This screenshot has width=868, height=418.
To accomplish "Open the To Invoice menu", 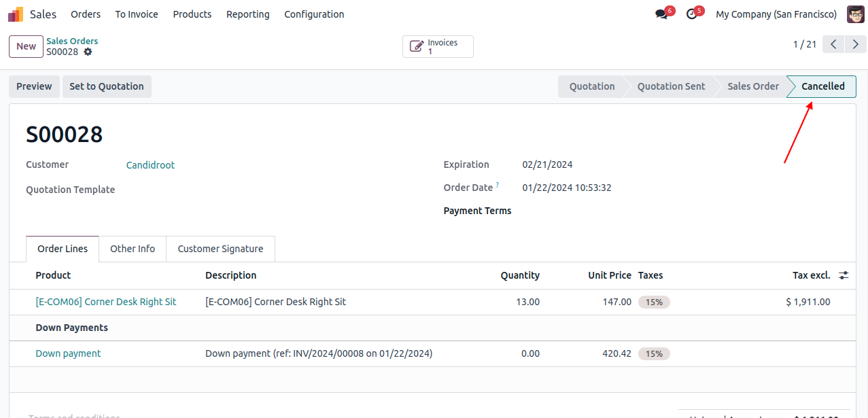I will 137,14.
